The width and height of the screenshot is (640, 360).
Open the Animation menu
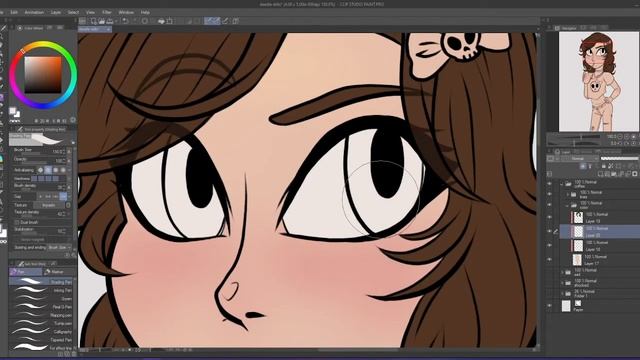click(x=34, y=12)
